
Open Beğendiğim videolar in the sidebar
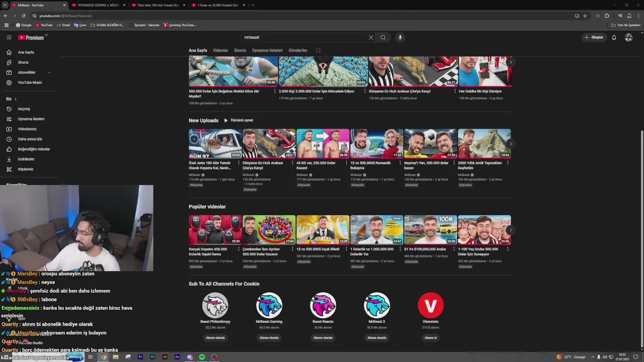(x=34, y=149)
